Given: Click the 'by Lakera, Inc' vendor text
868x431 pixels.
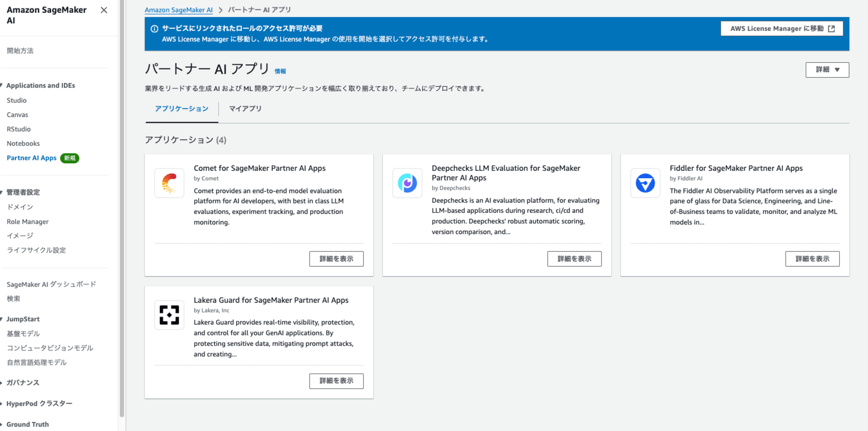Looking at the screenshot, I should 211,310.
